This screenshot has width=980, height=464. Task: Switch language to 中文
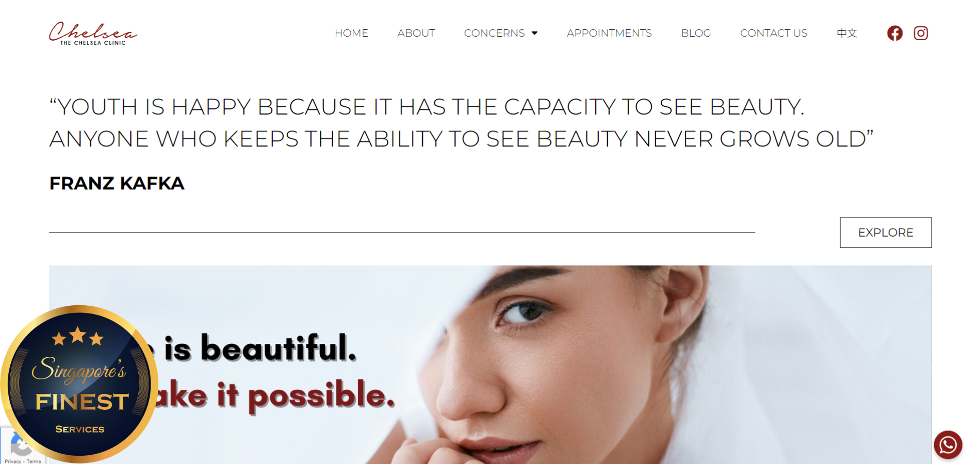coord(847,33)
